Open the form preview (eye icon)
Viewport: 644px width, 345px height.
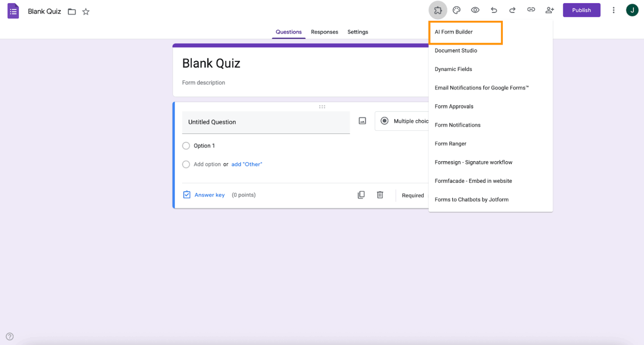(475, 10)
